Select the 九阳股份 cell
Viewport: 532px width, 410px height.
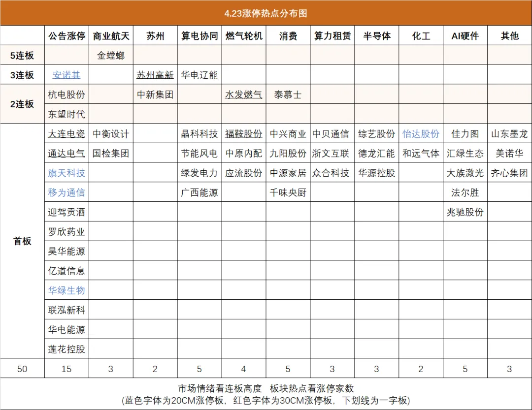[288, 154]
